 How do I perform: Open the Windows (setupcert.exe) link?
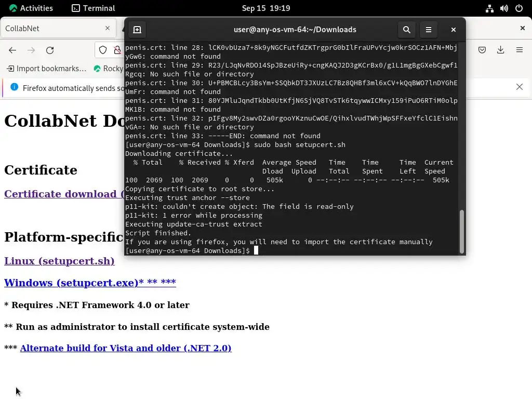(90, 283)
